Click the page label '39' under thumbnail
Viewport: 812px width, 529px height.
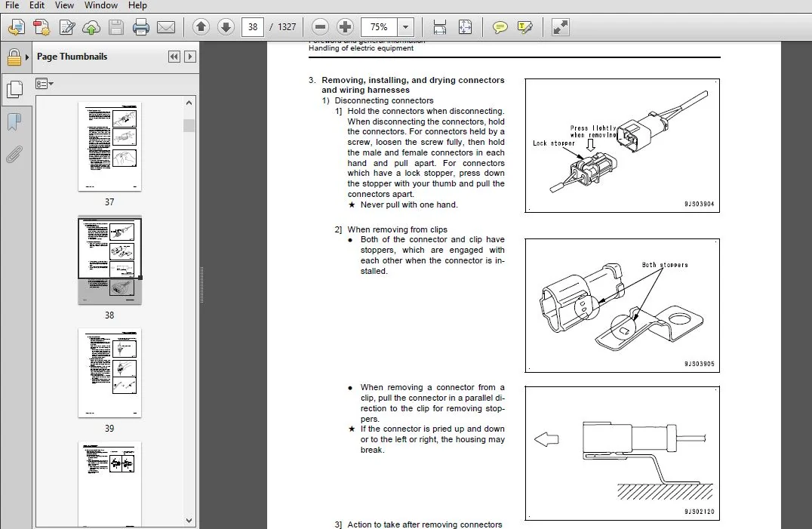109,428
